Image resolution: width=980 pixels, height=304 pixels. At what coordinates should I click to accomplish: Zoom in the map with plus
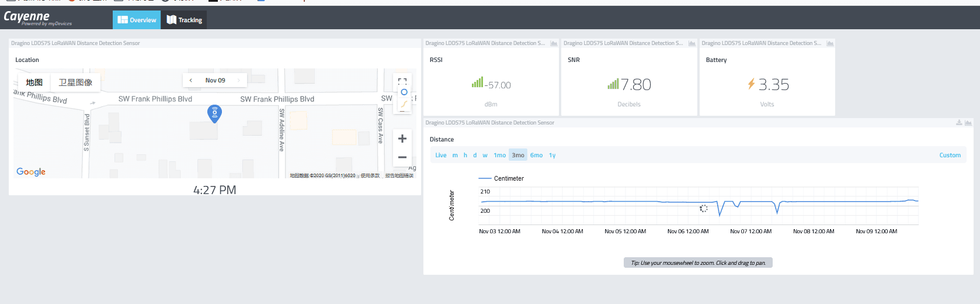402,139
